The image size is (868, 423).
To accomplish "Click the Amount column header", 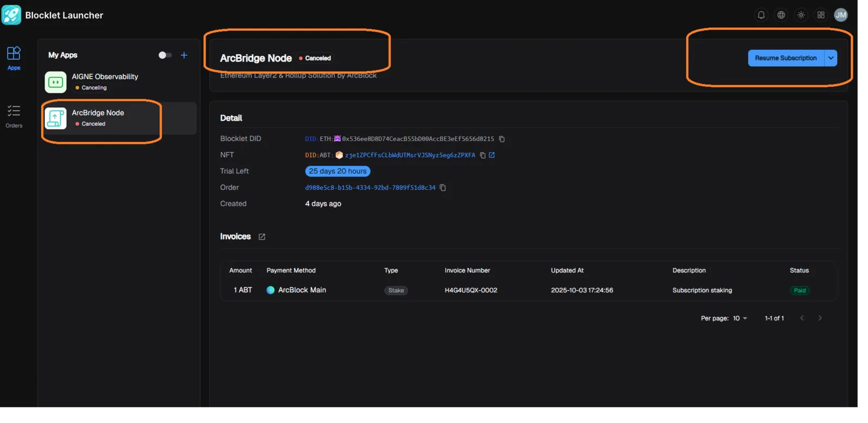I will tap(240, 271).
